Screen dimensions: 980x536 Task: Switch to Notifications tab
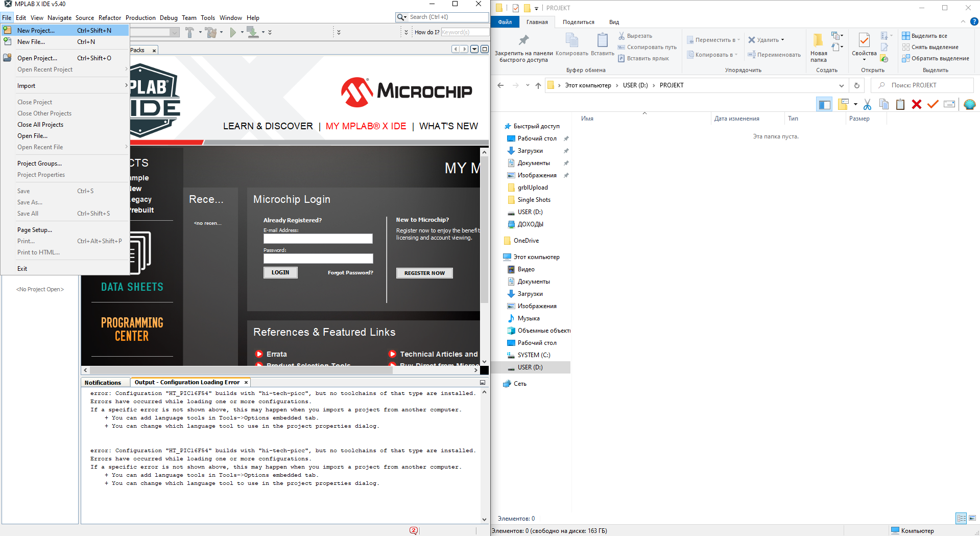tap(103, 383)
